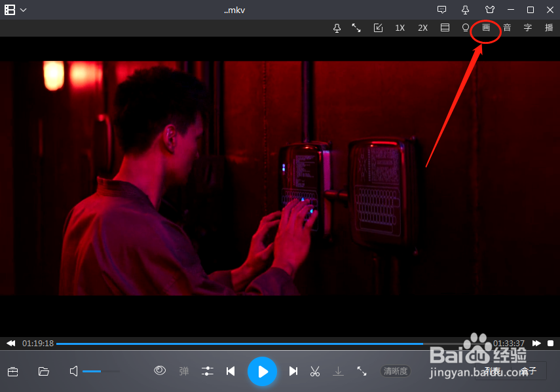
Task: Set video size to 1X
Action: pos(400,28)
